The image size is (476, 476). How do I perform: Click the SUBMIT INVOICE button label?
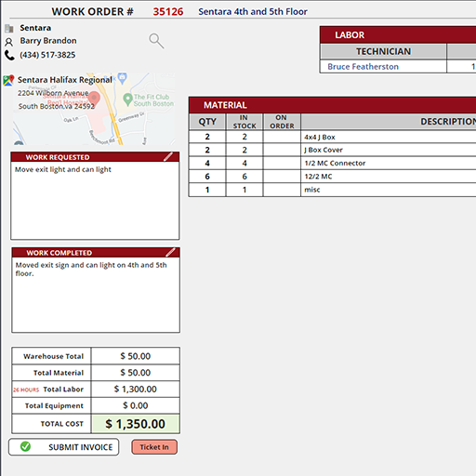pyautogui.click(x=81, y=447)
